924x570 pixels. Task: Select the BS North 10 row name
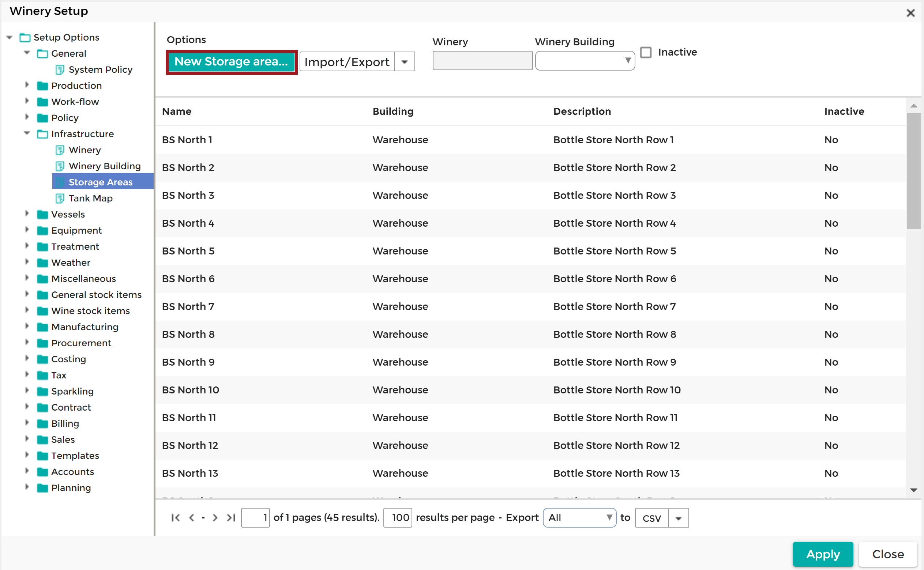click(x=191, y=390)
